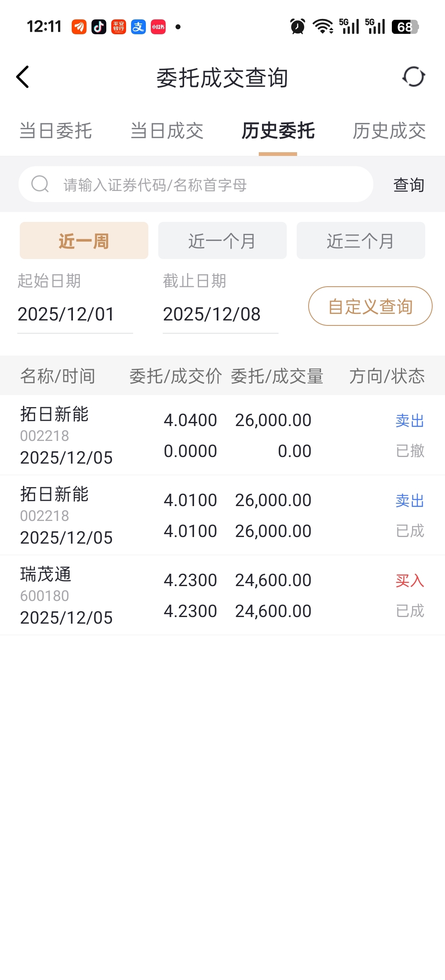Image resolution: width=445 pixels, height=980 pixels.
Task: Select the 近一周 range option
Action: [84, 240]
